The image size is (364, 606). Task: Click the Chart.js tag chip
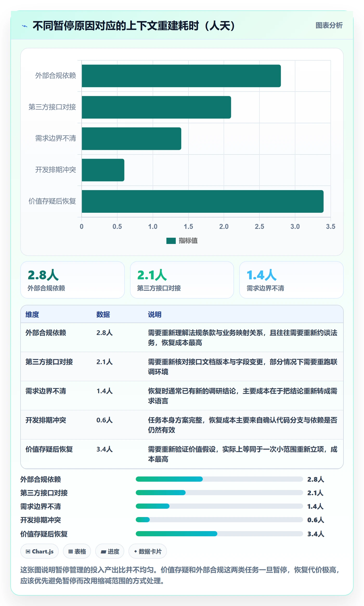point(40,551)
